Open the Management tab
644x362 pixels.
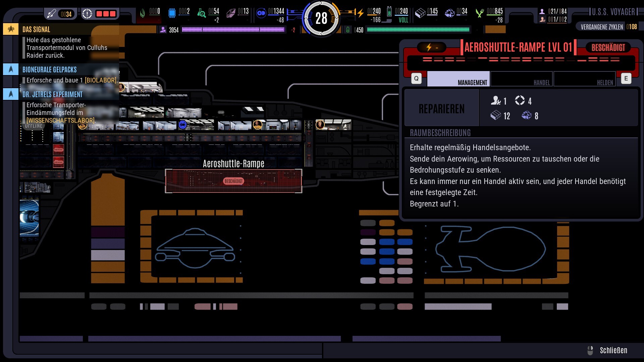tap(458, 79)
